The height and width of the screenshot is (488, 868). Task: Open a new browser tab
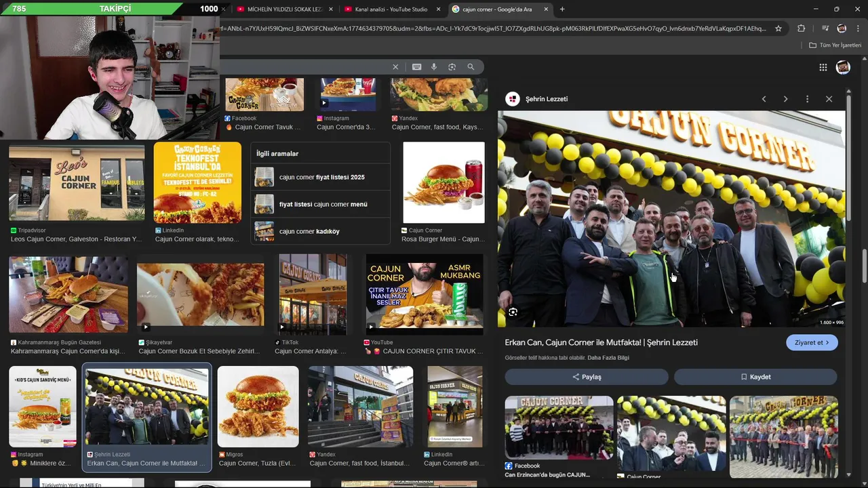562,9
